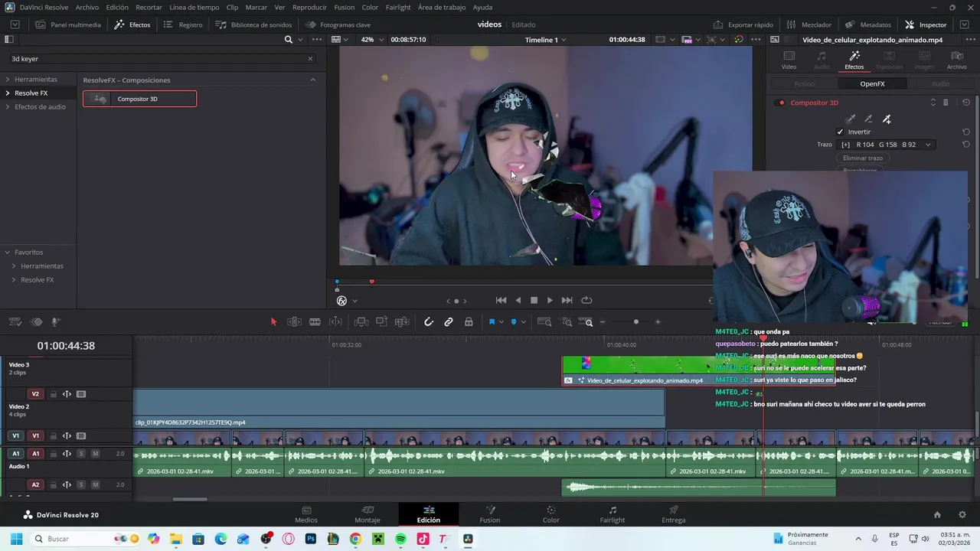Click the Overwrite clip timeline icon
The image size is (980, 551).
click(x=381, y=322)
